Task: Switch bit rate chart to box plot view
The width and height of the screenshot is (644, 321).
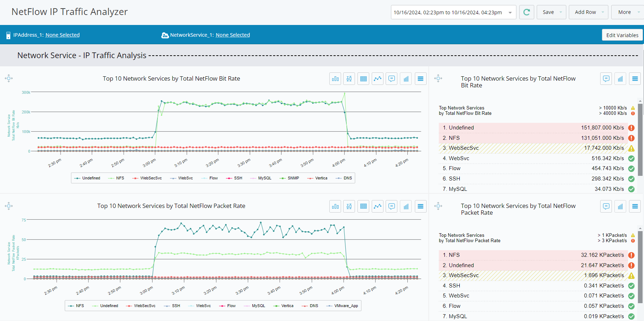Action: [x=349, y=79]
